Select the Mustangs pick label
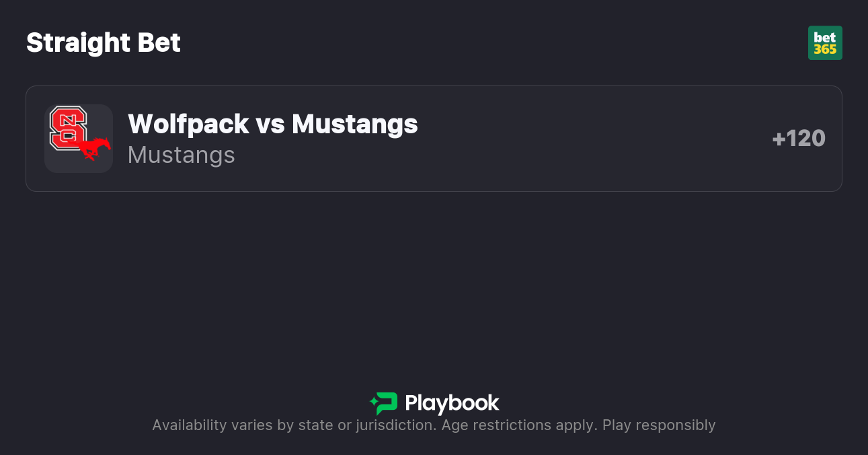The width and height of the screenshot is (868, 455). [x=181, y=155]
